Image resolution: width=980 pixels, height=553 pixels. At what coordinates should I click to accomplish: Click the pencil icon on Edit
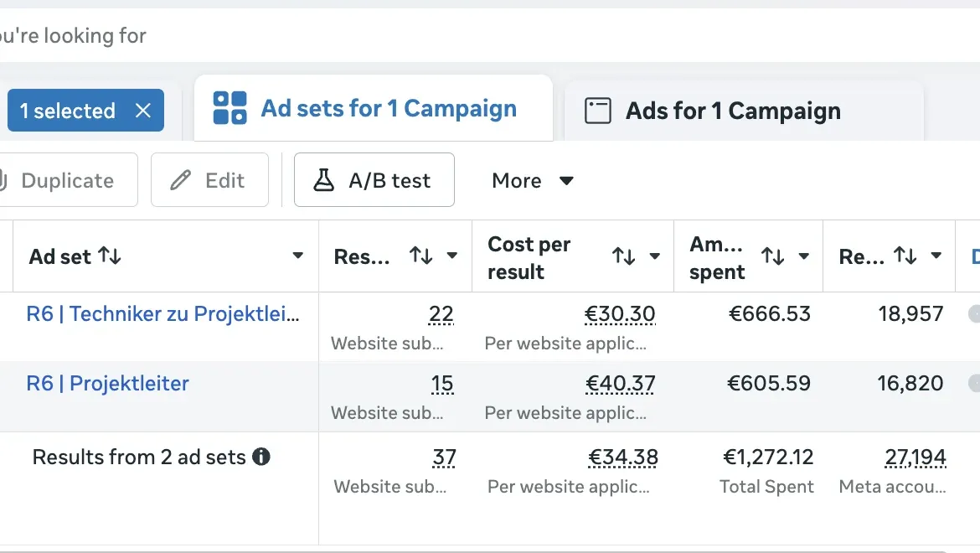point(181,180)
